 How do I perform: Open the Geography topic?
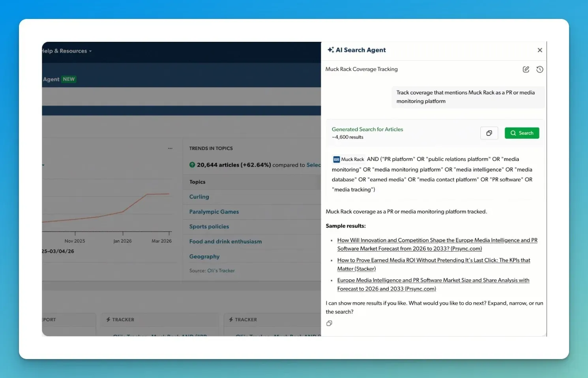pyautogui.click(x=204, y=256)
